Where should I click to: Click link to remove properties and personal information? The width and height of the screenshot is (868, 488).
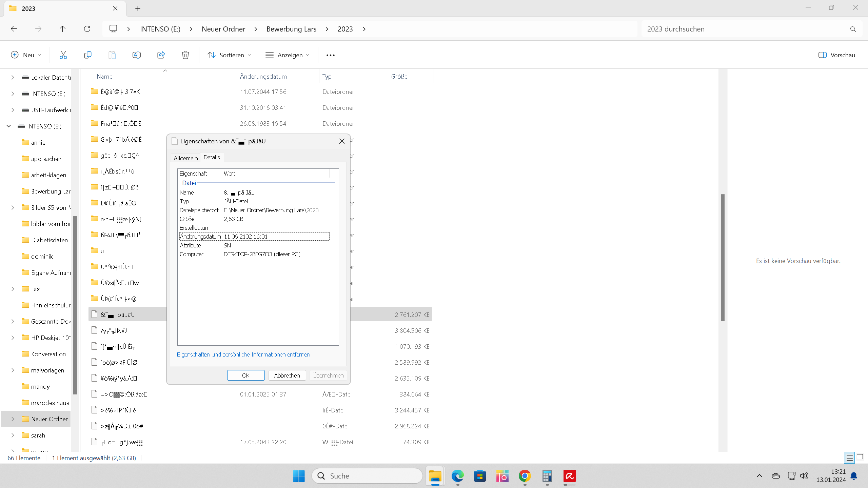point(243,354)
